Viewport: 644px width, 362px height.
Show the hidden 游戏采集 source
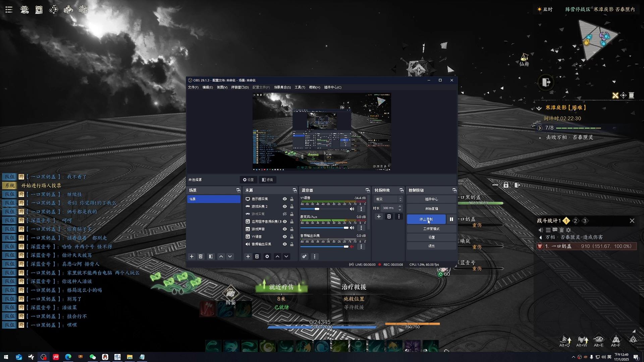[284, 214]
